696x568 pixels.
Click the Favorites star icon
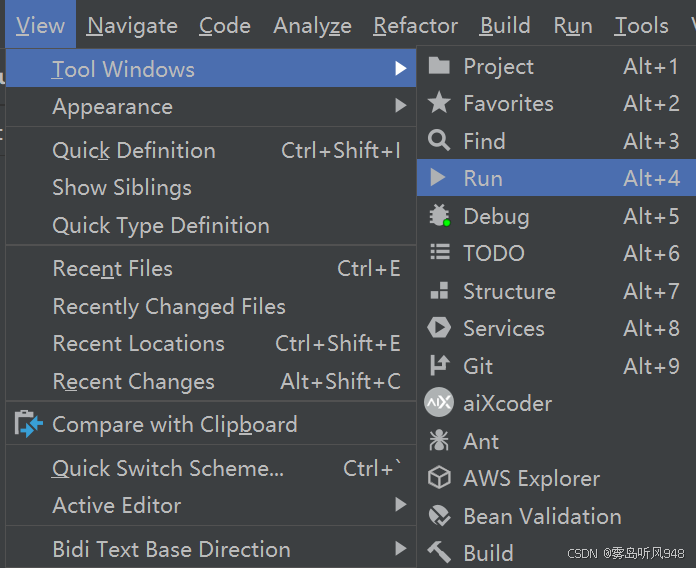(x=439, y=103)
